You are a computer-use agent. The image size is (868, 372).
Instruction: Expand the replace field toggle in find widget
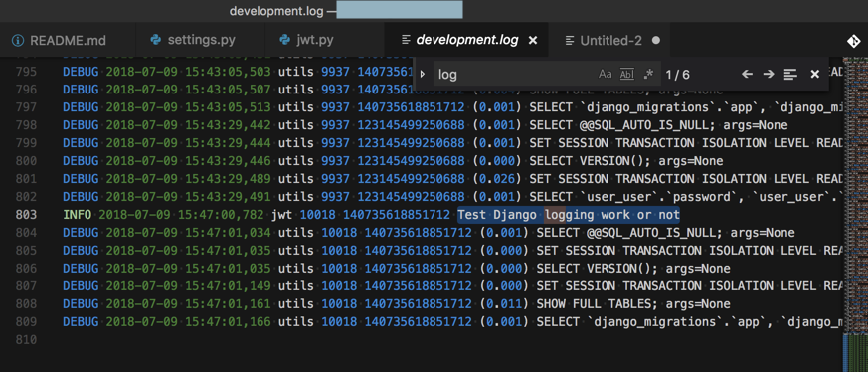pyautogui.click(x=423, y=75)
